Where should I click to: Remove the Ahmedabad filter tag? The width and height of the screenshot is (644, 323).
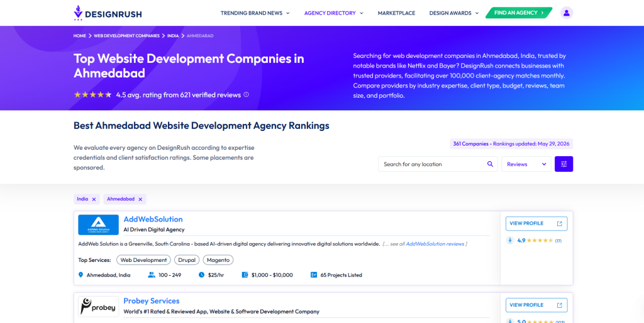point(140,200)
